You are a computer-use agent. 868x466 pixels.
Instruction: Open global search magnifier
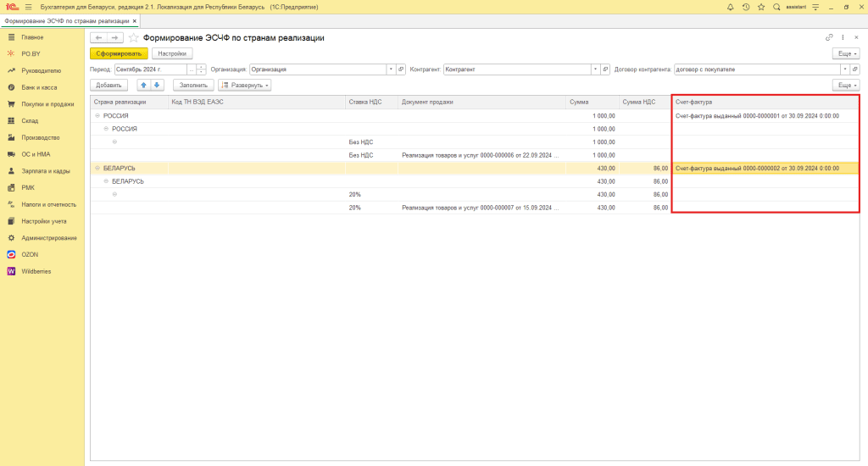pos(776,7)
